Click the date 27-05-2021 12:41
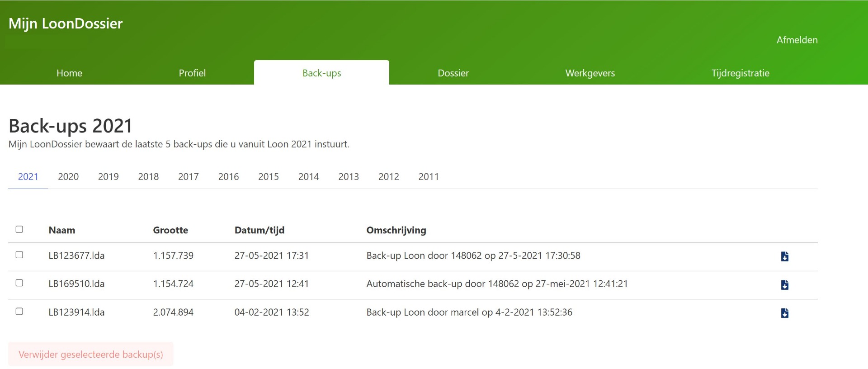This screenshot has width=868, height=369. (272, 284)
